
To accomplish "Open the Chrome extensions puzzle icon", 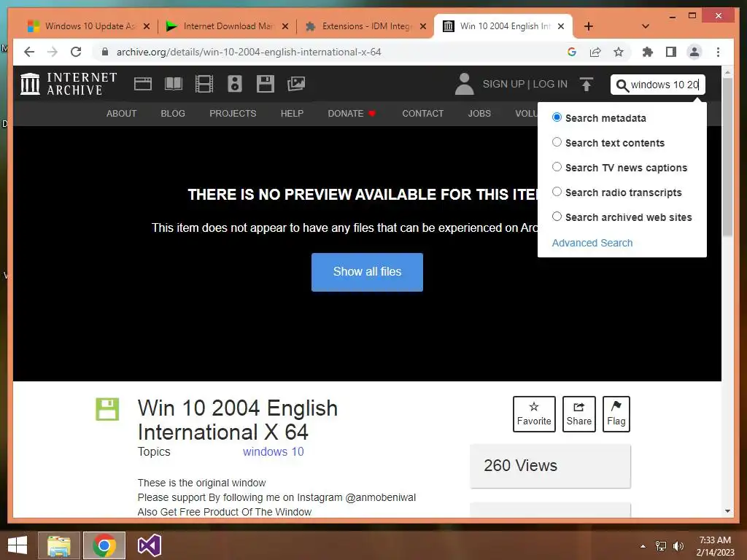I will click(648, 52).
